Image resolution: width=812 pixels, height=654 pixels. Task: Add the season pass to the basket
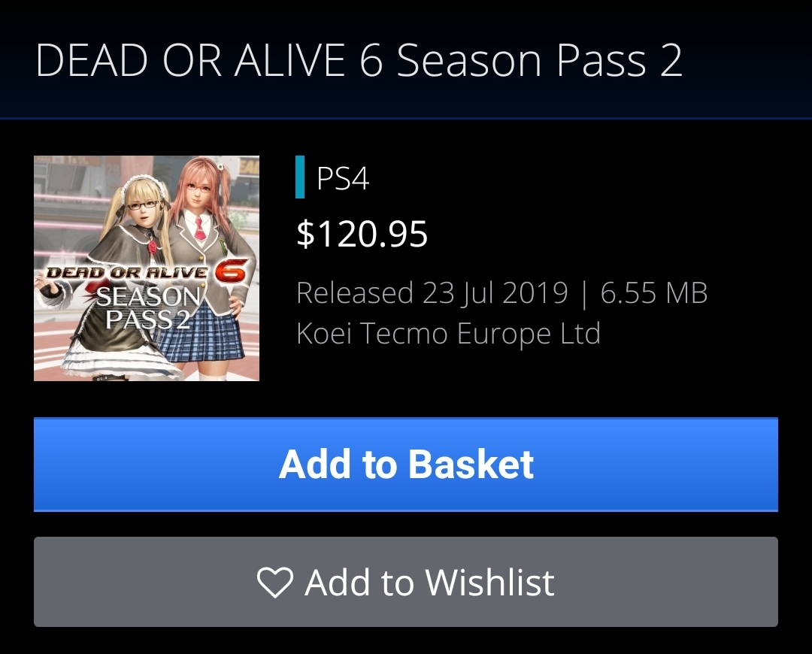(406, 465)
